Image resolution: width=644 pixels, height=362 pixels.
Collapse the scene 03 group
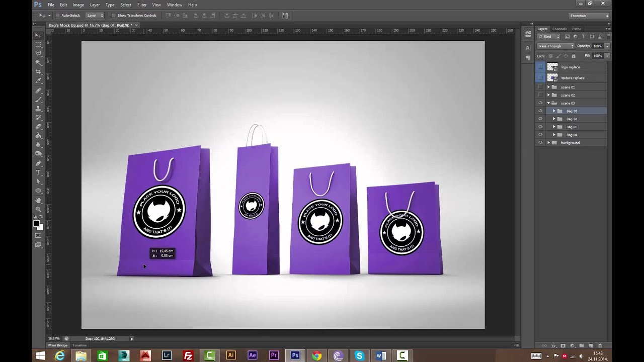point(548,103)
